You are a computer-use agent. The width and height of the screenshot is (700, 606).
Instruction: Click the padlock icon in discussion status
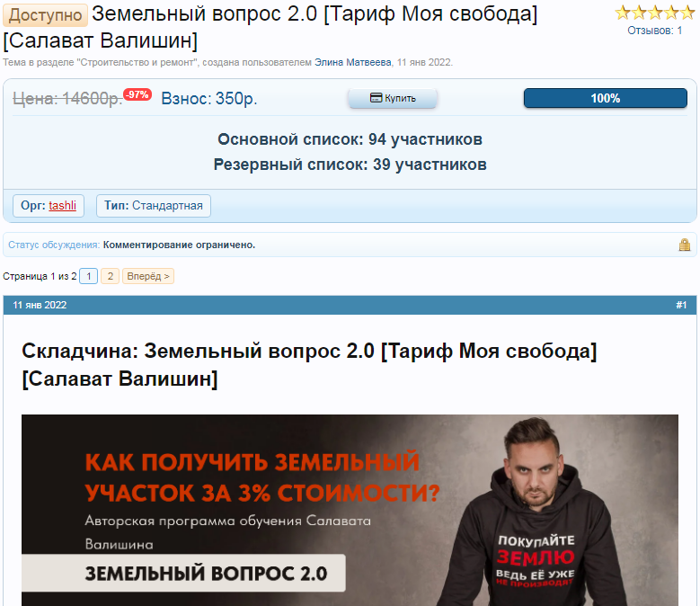(x=685, y=245)
